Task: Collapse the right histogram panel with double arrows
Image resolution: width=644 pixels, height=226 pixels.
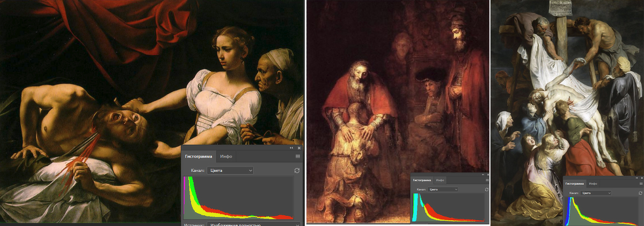Action: (x=636, y=177)
